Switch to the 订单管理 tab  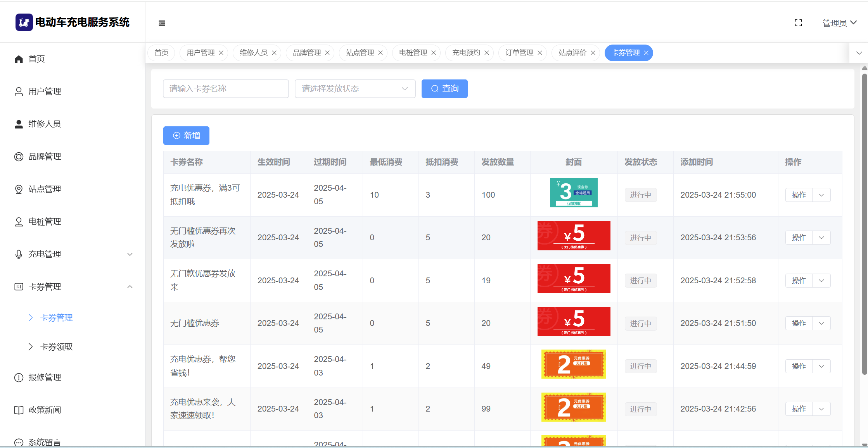pos(519,53)
